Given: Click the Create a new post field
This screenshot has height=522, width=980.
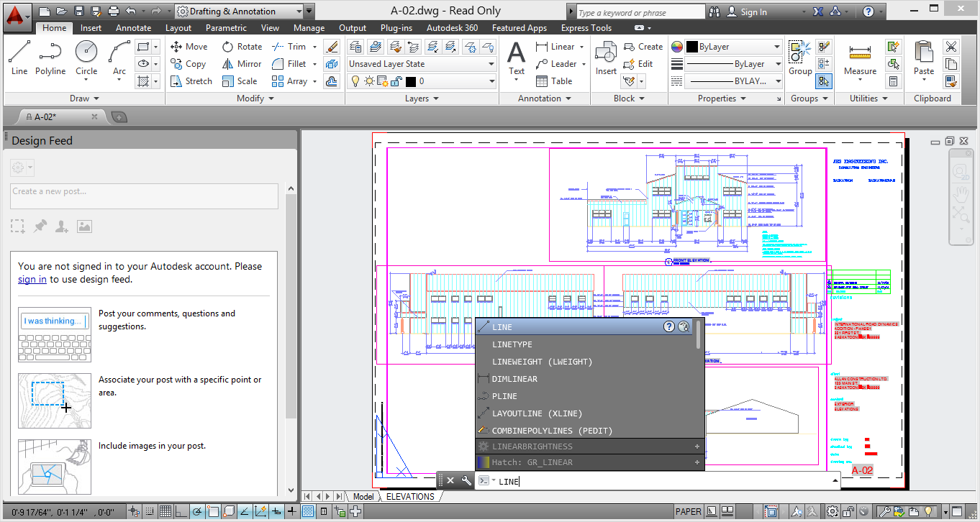Looking at the screenshot, I should tap(143, 196).
